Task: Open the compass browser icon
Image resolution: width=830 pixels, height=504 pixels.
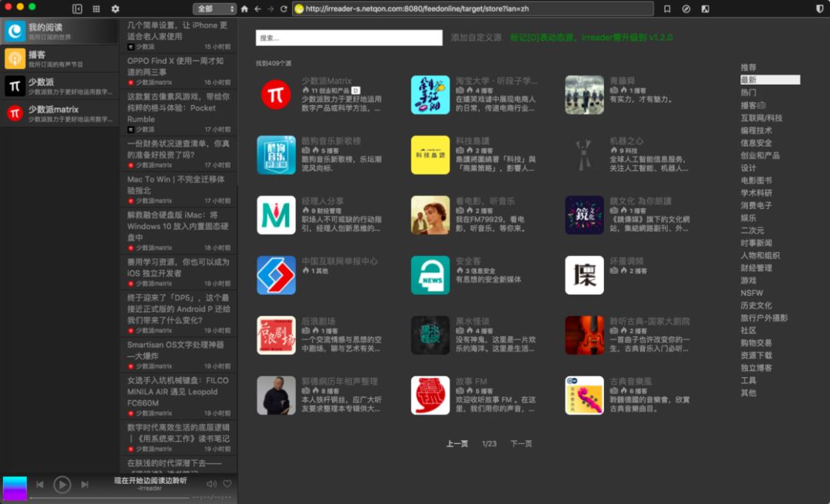Action: coord(686,9)
